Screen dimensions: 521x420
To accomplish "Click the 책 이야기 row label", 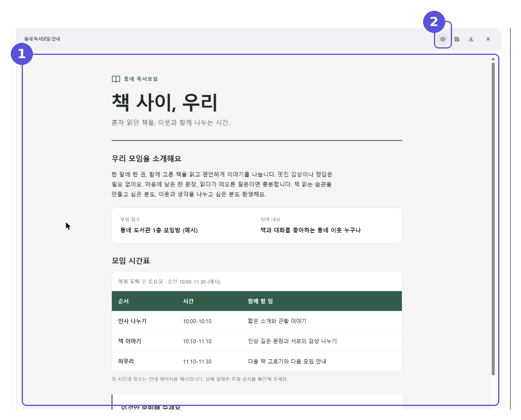I will (130, 341).
